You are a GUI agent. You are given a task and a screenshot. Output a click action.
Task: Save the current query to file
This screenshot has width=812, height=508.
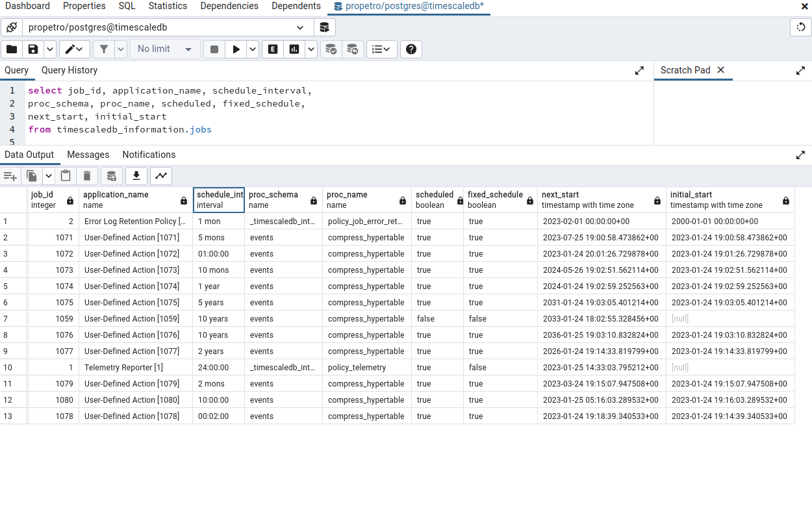click(32, 49)
